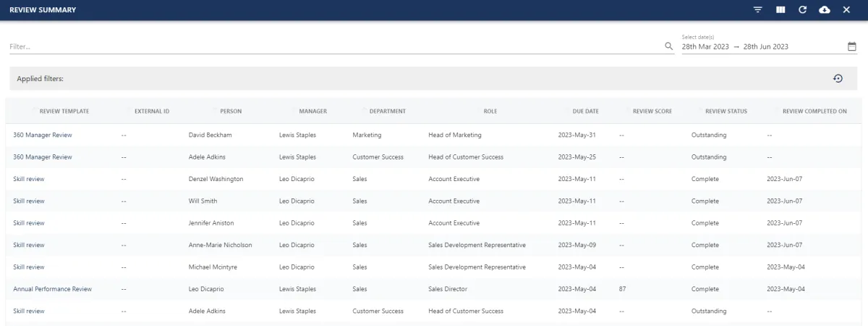
Task: Sort by Person column header
Action: coord(231,112)
